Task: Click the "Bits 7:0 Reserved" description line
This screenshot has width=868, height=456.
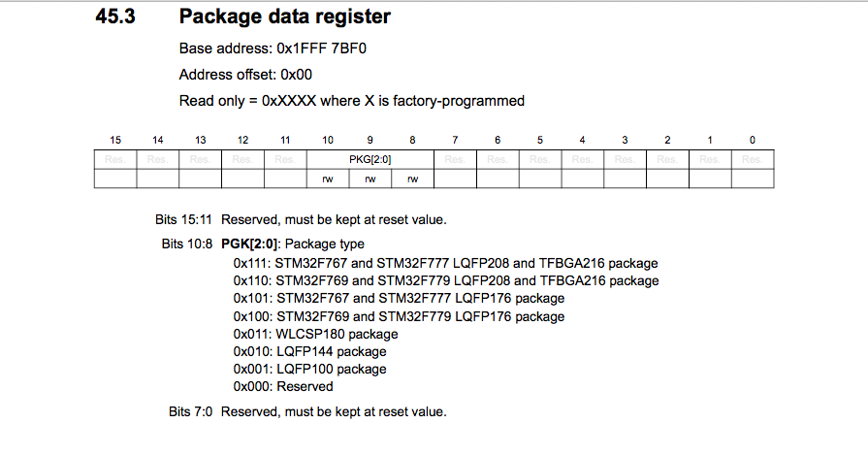Action: (x=307, y=411)
